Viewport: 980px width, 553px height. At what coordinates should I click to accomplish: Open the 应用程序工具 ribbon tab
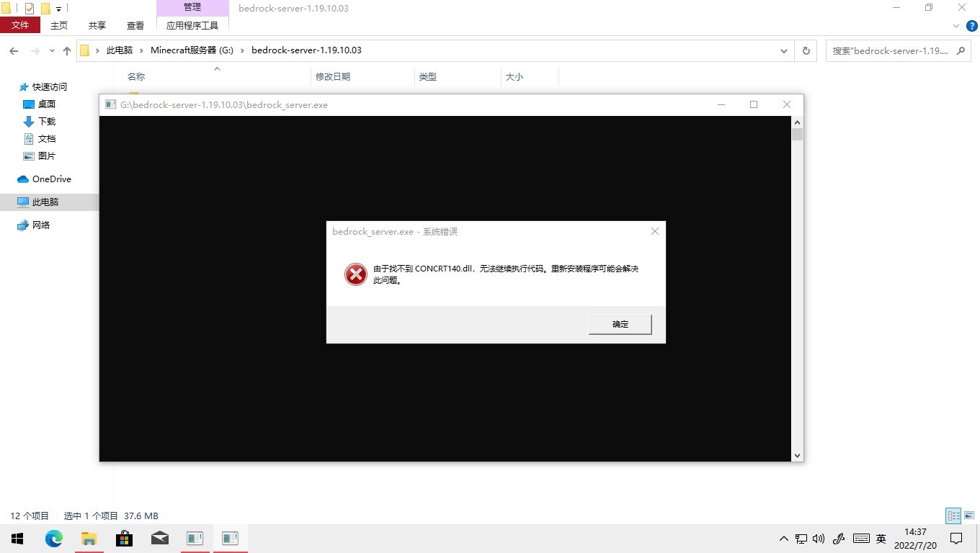click(x=192, y=25)
